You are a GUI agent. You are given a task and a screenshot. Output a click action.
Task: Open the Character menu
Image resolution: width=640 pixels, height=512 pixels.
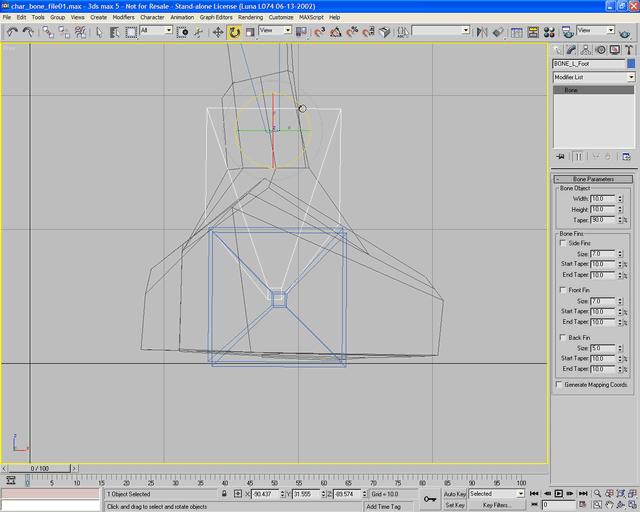[152, 17]
